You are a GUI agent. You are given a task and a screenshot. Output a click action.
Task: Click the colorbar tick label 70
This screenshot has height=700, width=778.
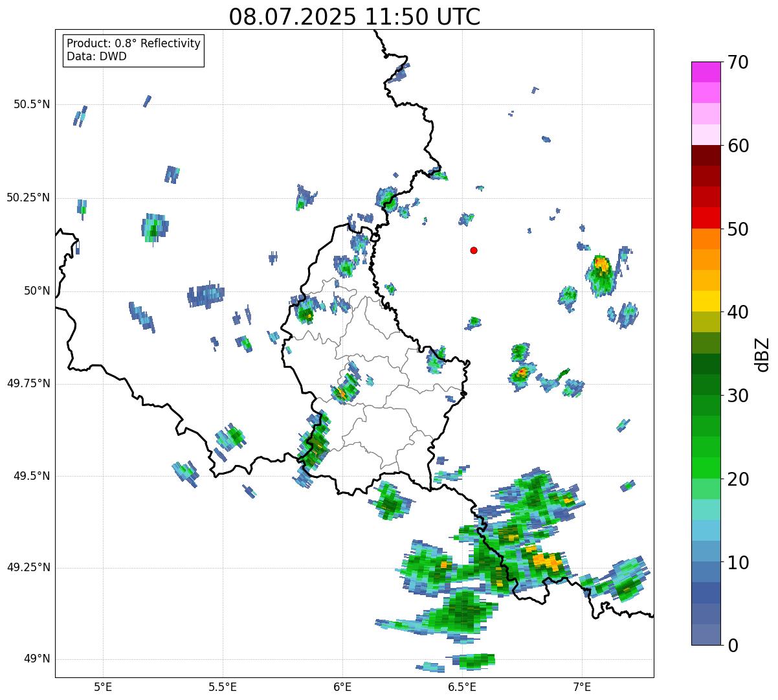pyautogui.click(x=738, y=62)
